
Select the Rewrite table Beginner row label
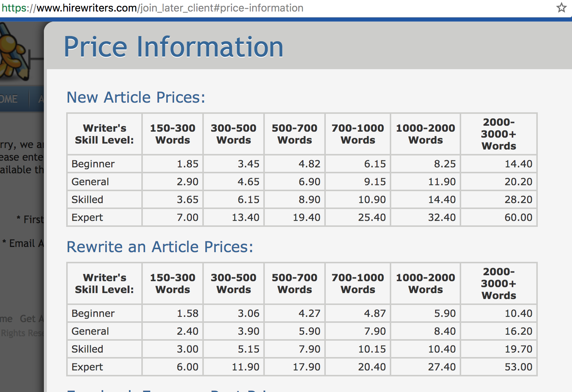click(x=105, y=313)
